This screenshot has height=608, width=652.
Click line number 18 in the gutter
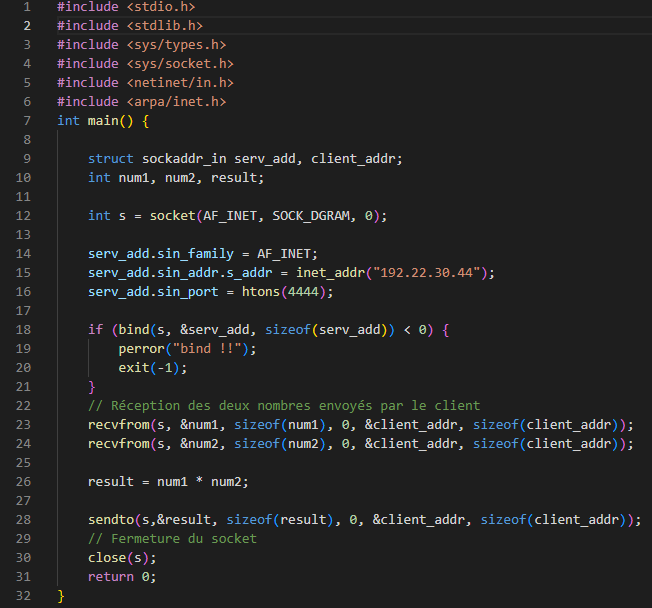tap(24, 329)
